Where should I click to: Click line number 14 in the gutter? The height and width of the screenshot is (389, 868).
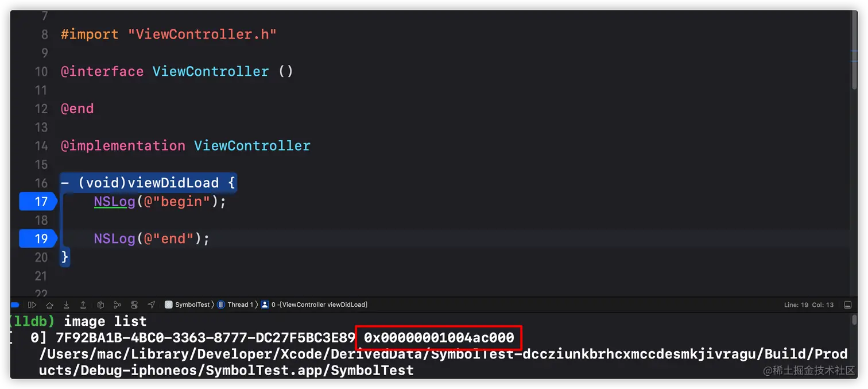click(41, 145)
